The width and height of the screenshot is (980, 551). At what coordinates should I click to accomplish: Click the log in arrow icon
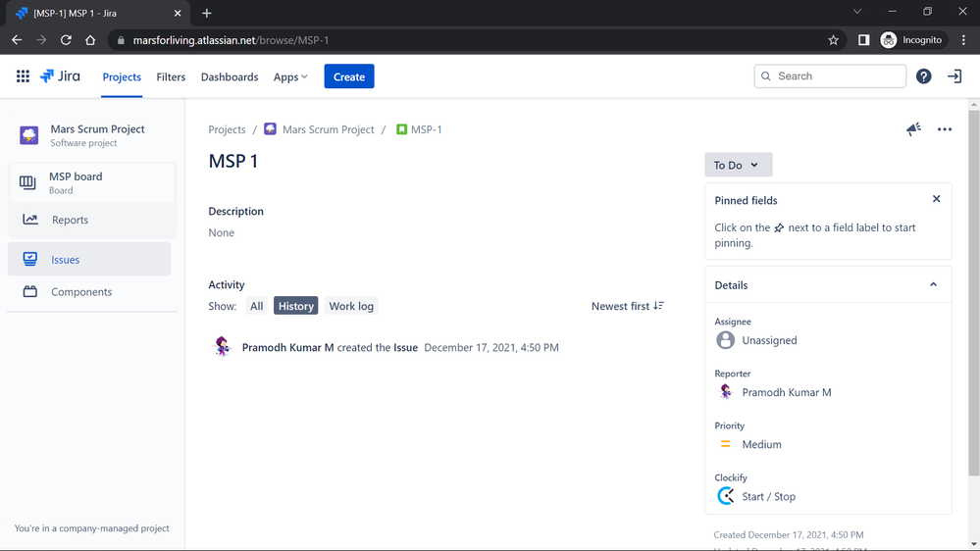954,76
